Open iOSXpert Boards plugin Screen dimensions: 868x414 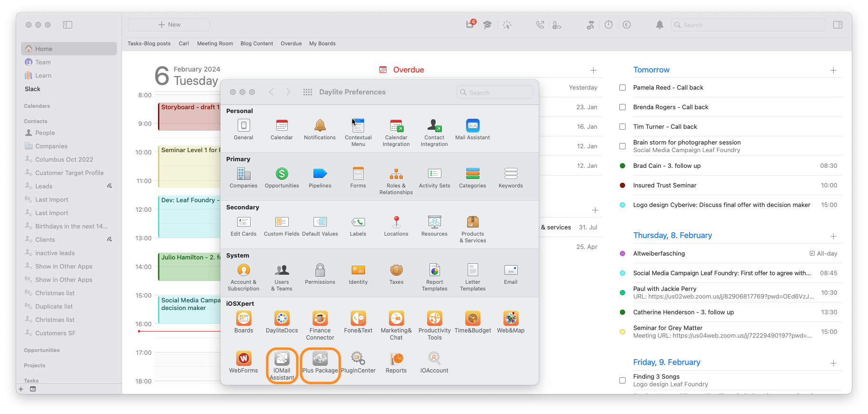[x=243, y=318]
